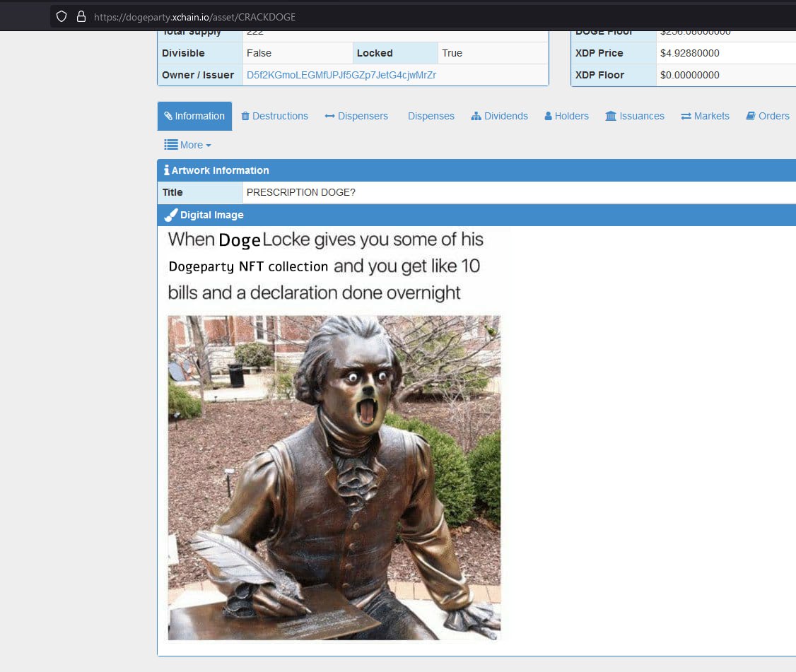Click the XDP Price label
The height and width of the screenshot is (672, 796).
pyautogui.click(x=599, y=53)
